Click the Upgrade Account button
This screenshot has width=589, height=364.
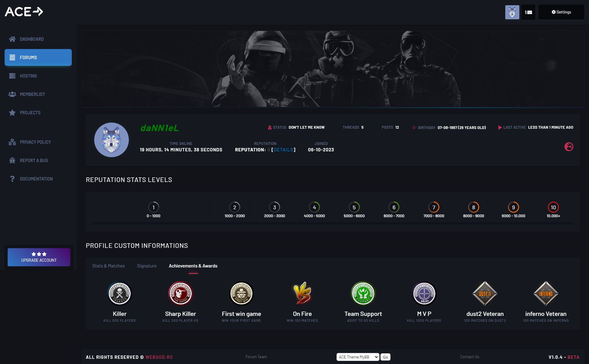[39, 257]
